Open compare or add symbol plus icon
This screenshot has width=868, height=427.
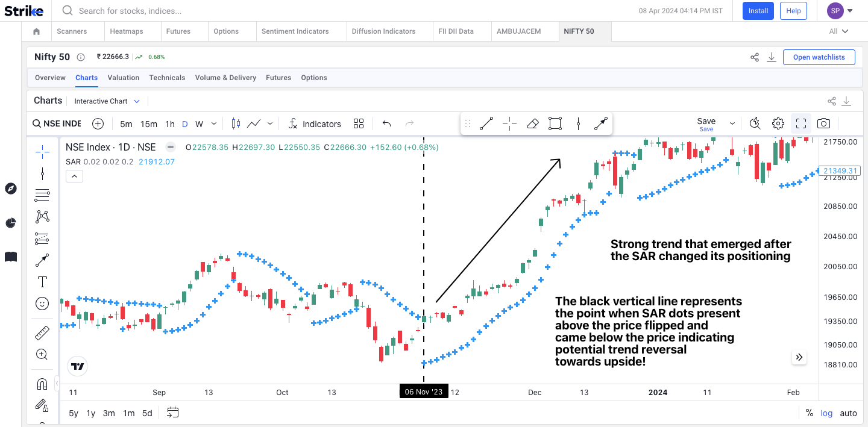coord(98,124)
